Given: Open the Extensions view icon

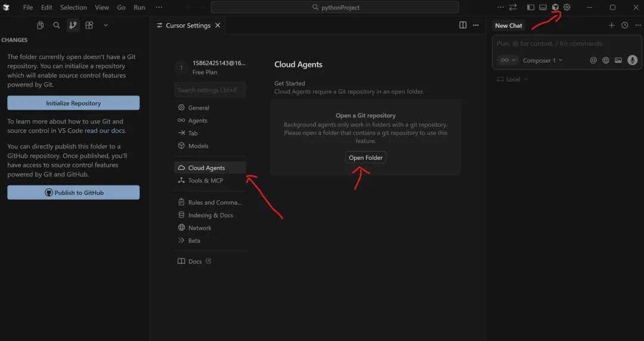Looking at the screenshot, I should 89,25.
